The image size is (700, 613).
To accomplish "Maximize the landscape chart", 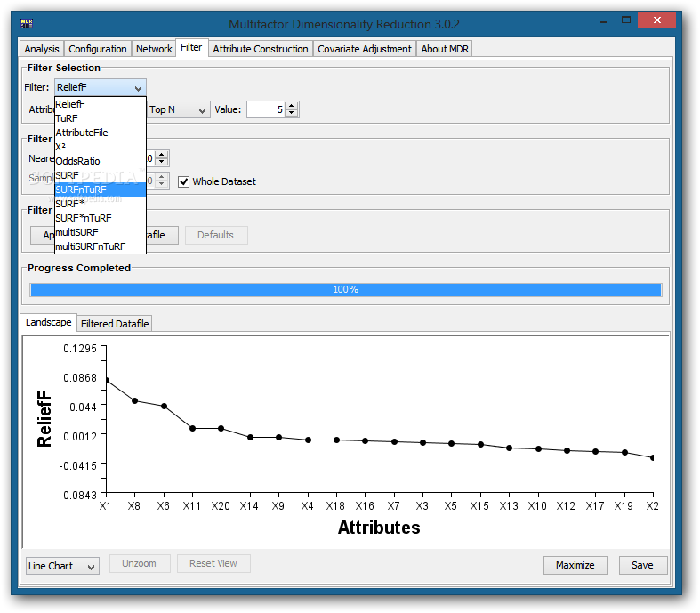I will click(x=575, y=565).
